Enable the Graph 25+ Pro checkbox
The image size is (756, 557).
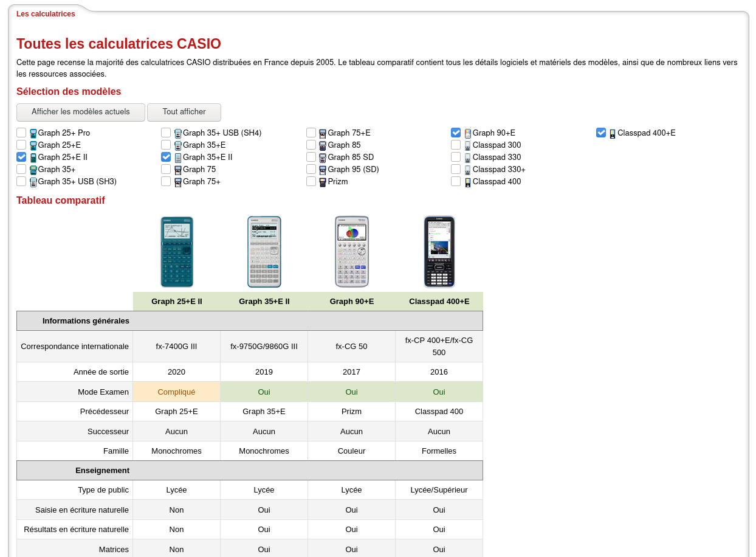click(x=21, y=133)
